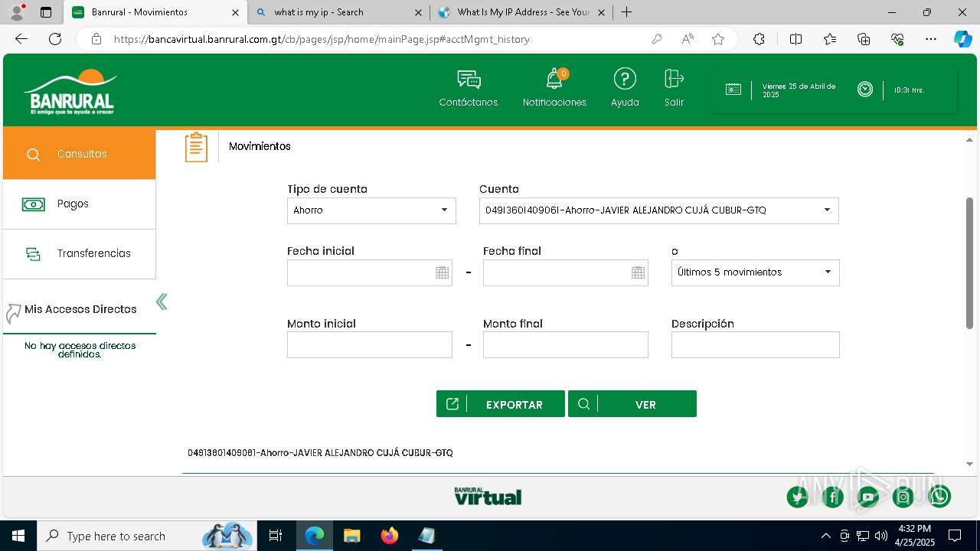Click the browser address bar URL

[322, 39]
